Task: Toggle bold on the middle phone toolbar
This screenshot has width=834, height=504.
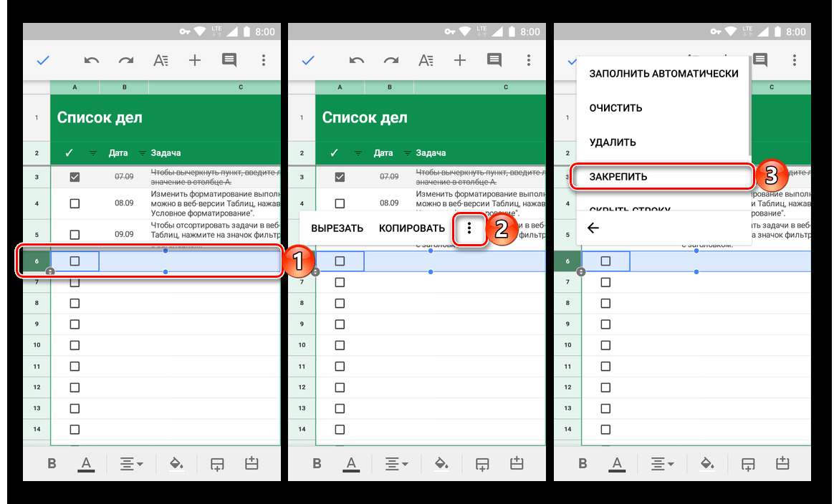Action: tap(317, 464)
